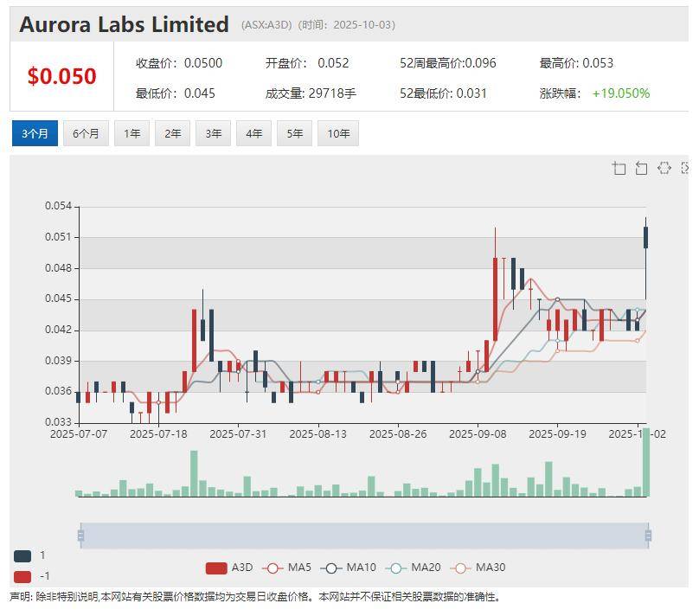Click the dark swatch labeled 1
Image resolution: width=699 pixels, height=616 pixels.
(x=22, y=555)
